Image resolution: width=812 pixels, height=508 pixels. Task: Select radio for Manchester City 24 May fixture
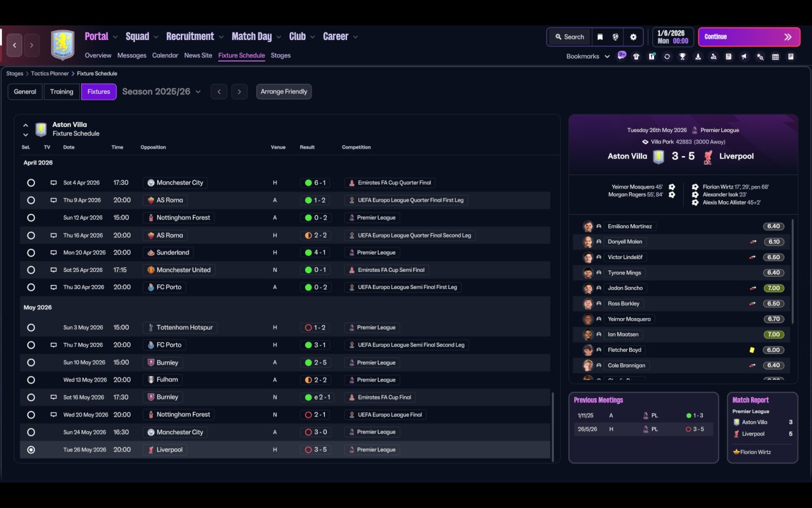tap(31, 432)
